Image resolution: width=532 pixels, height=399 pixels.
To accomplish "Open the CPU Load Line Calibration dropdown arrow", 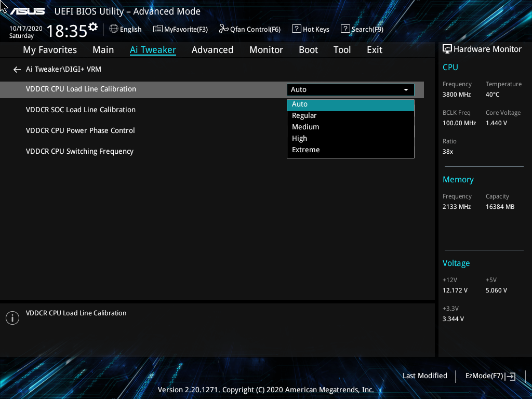I will pyautogui.click(x=406, y=90).
